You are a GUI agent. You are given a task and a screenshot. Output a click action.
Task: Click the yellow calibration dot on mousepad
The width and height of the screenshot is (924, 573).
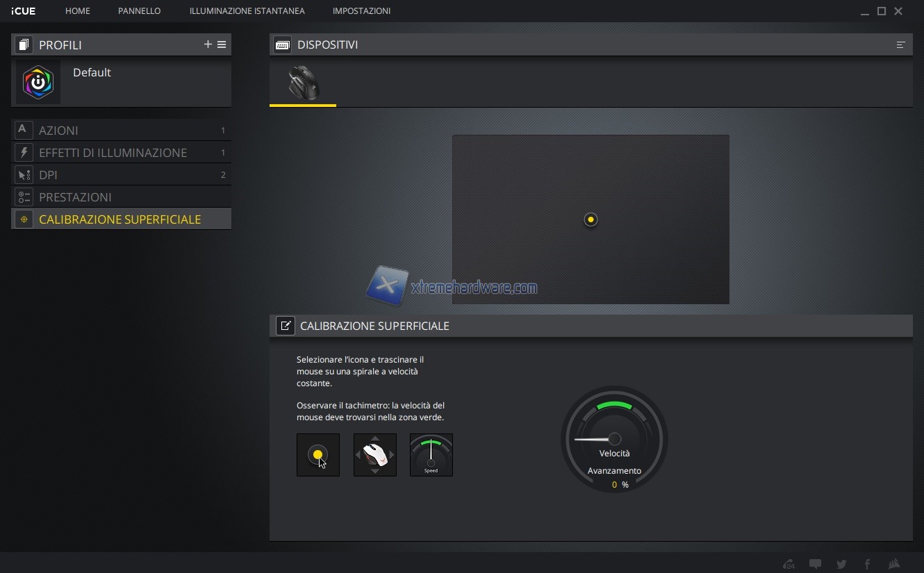591,219
